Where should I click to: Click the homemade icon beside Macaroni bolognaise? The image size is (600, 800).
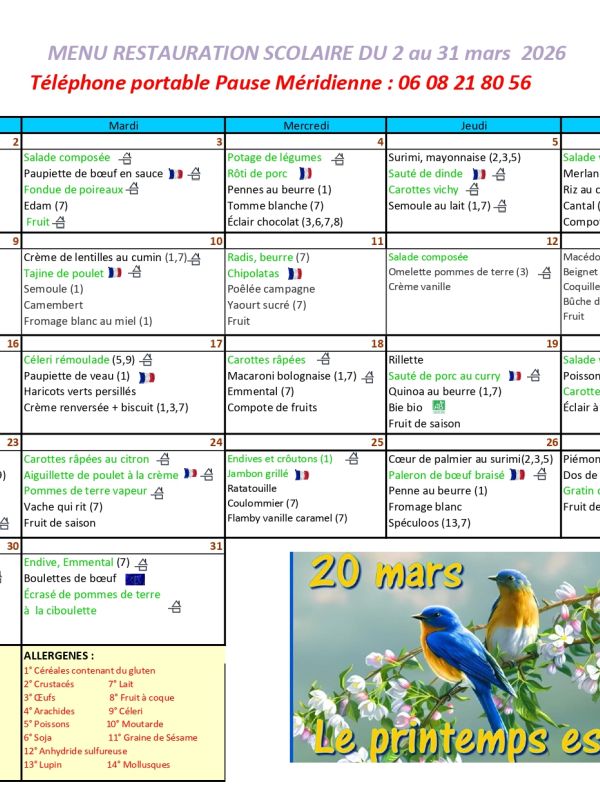tap(368, 377)
